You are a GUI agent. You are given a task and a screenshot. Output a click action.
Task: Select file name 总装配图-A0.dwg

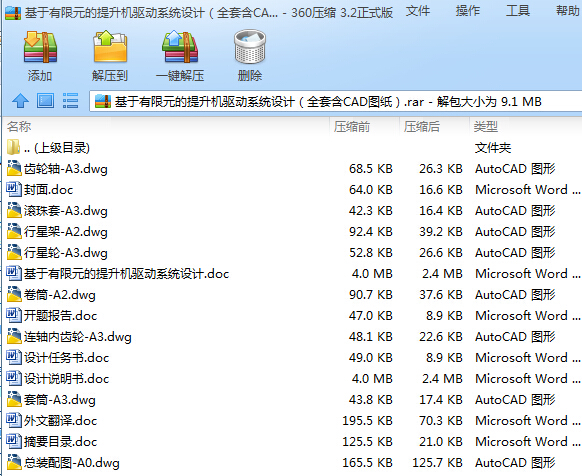(x=72, y=463)
